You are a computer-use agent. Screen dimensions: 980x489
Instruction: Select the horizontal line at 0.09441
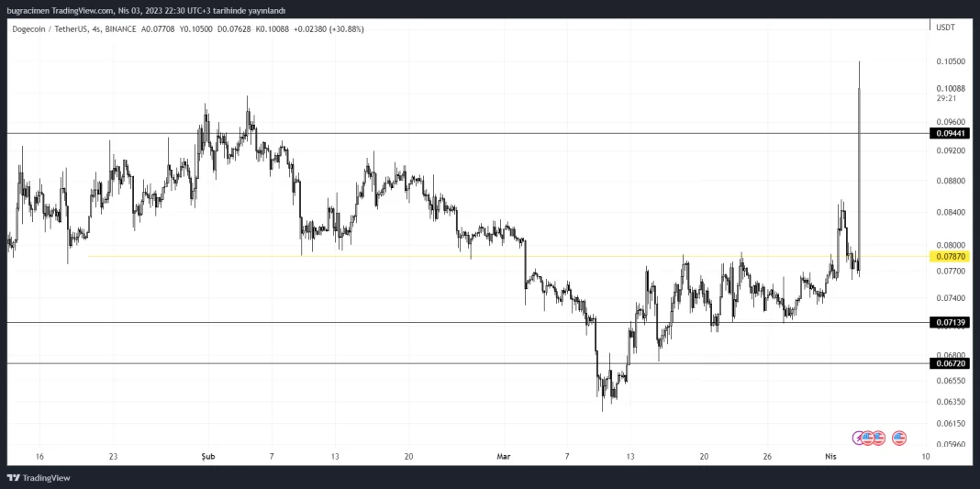pos(459,134)
